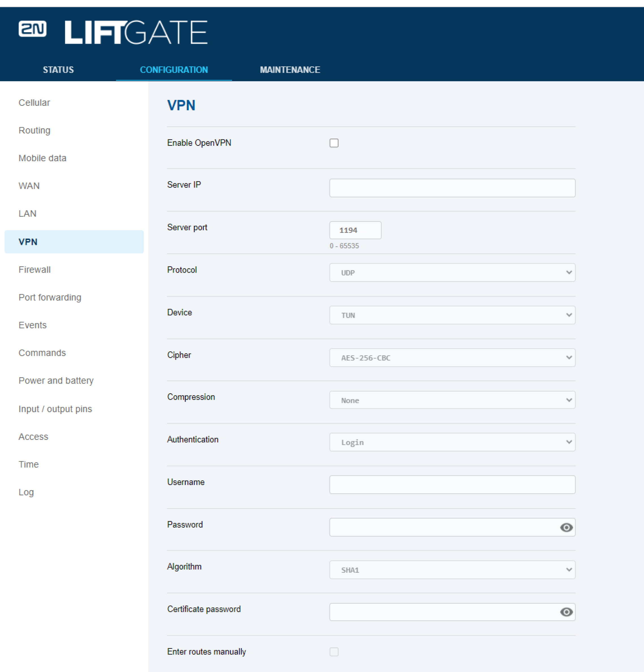
Task: Click the 'Enable OpenVPN' label
Action: point(199,143)
